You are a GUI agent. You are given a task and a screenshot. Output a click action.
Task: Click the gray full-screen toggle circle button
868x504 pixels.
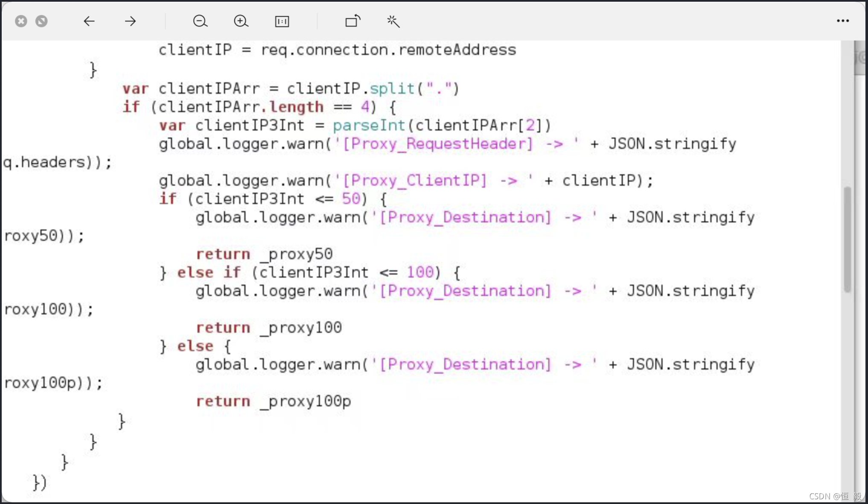(x=41, y=21)
